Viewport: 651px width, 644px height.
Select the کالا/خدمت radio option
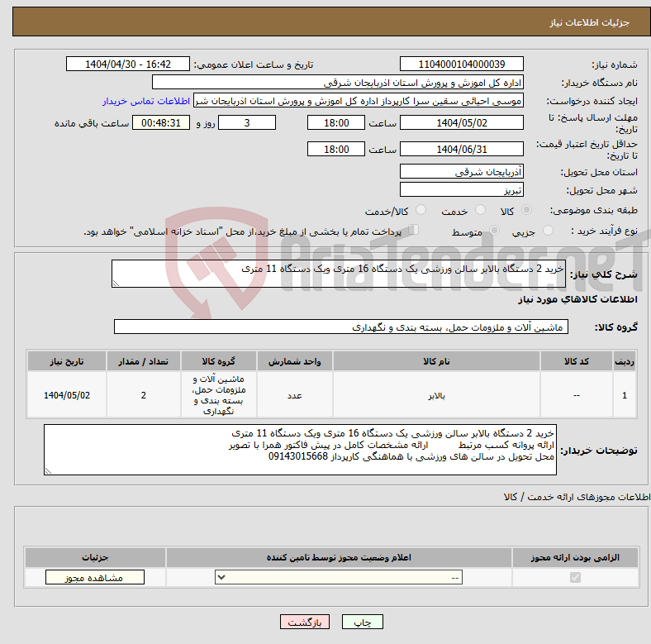421,210
